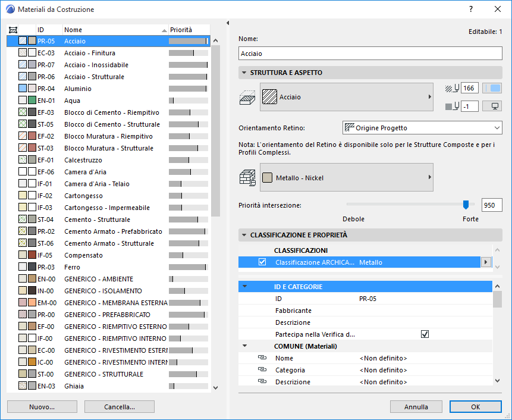Screen dimensions: 512x420
Task: Toggle Partecipa nella Verifica checkbox
Action: pos(425,334)
